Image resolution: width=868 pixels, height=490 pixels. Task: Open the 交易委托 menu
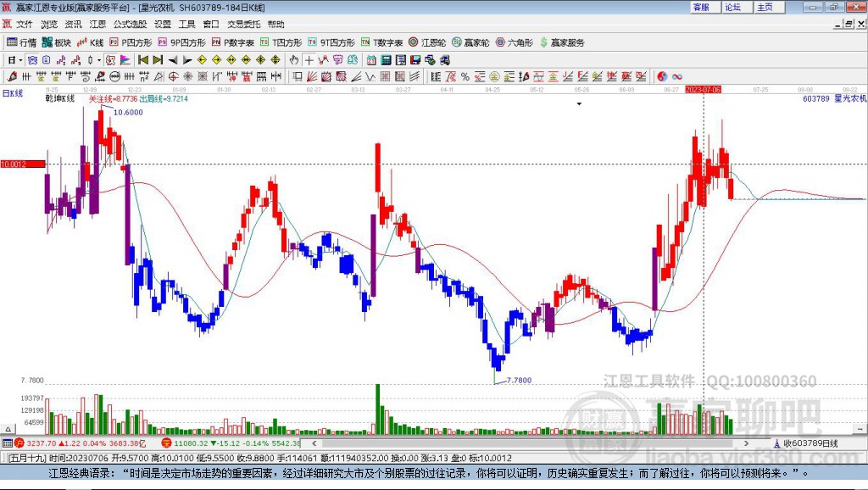(243, 24)
